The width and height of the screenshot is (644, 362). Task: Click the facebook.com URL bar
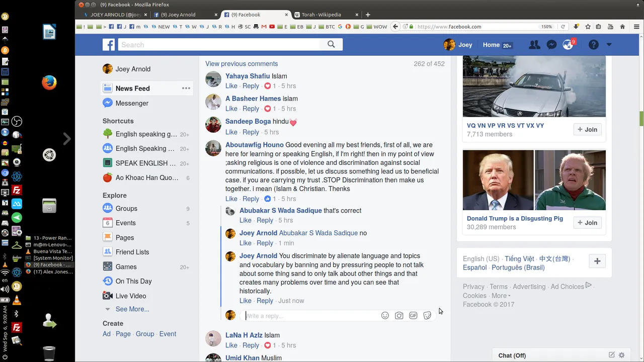477,27
